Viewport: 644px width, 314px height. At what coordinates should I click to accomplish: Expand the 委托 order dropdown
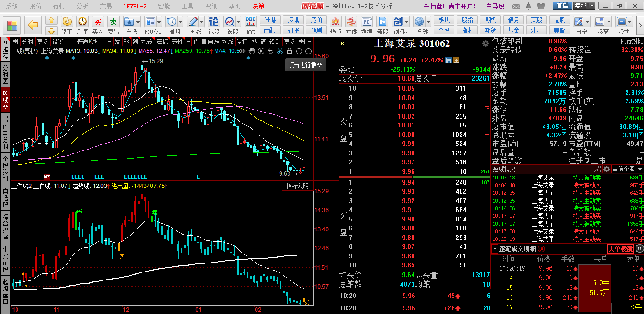(592, 6)
